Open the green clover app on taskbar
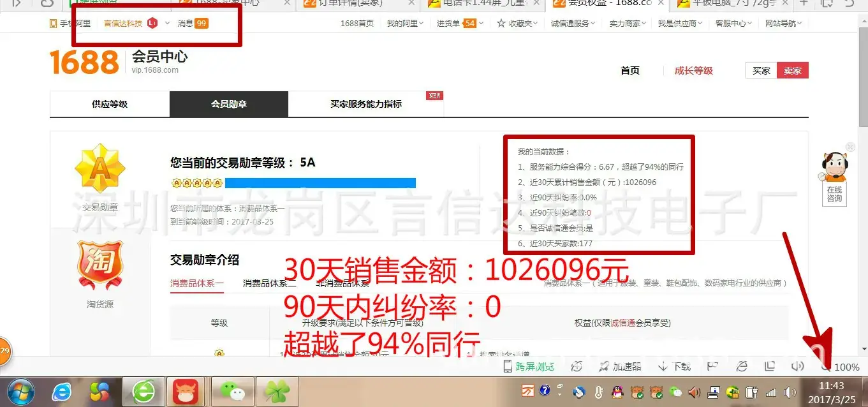This screenshot has width=868, height=407. click(276, 392)
